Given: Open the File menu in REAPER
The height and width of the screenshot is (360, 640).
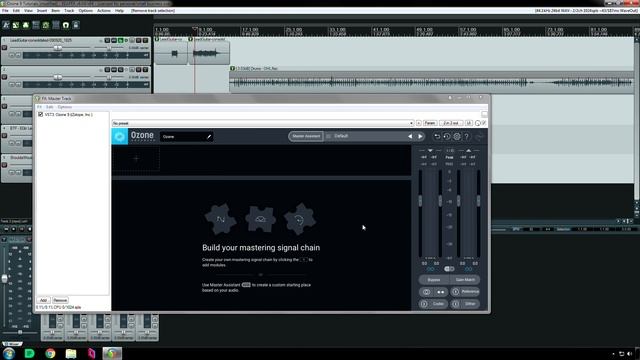Looking at the screenshot, I should [5, 11].
